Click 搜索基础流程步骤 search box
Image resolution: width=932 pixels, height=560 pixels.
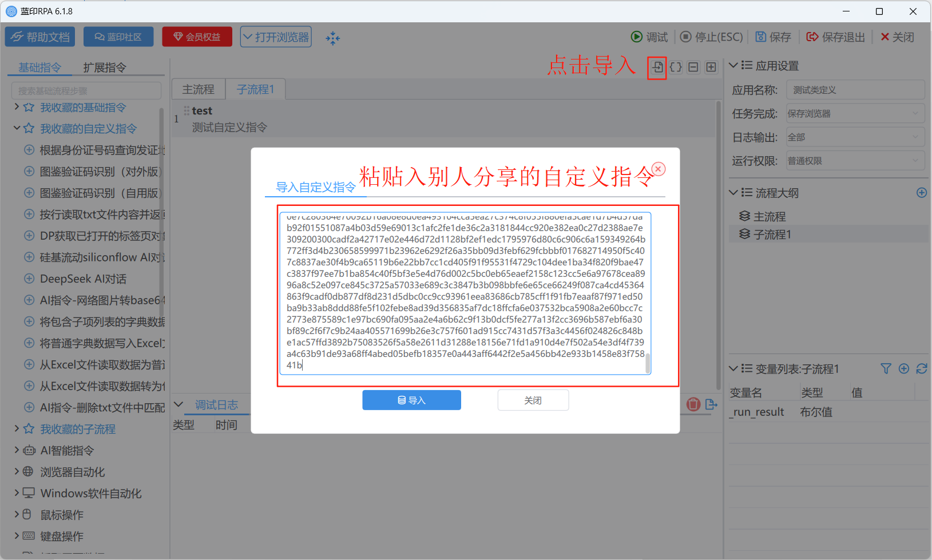click(86, 90)
